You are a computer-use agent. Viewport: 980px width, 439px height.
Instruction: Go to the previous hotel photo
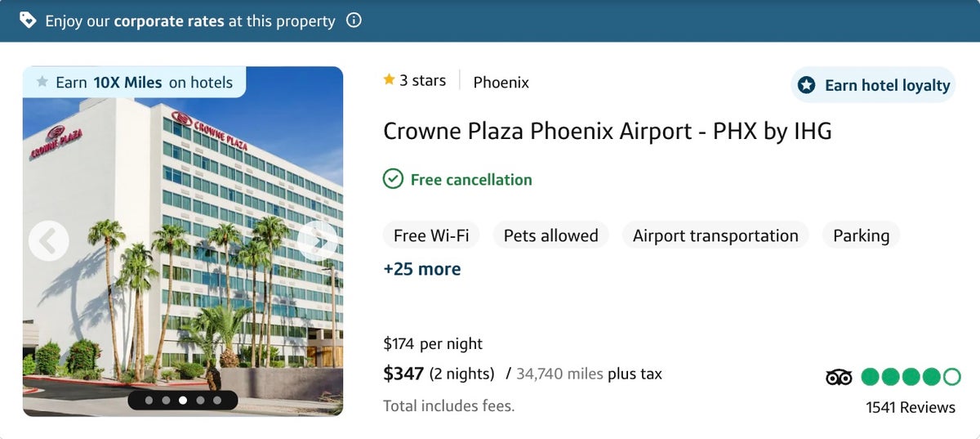(x=48, y=241)
